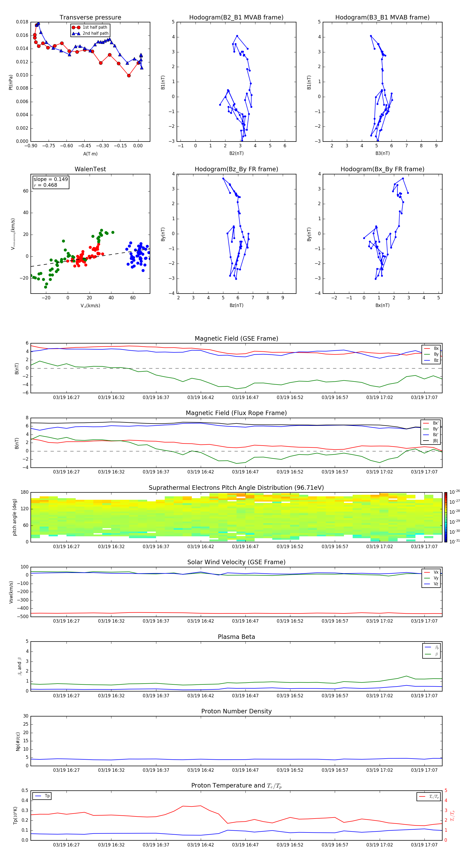Select the βp entry in Plasma Beta legend
The width and height of the screenshot is (473, 868).
[x=431, y=647]
